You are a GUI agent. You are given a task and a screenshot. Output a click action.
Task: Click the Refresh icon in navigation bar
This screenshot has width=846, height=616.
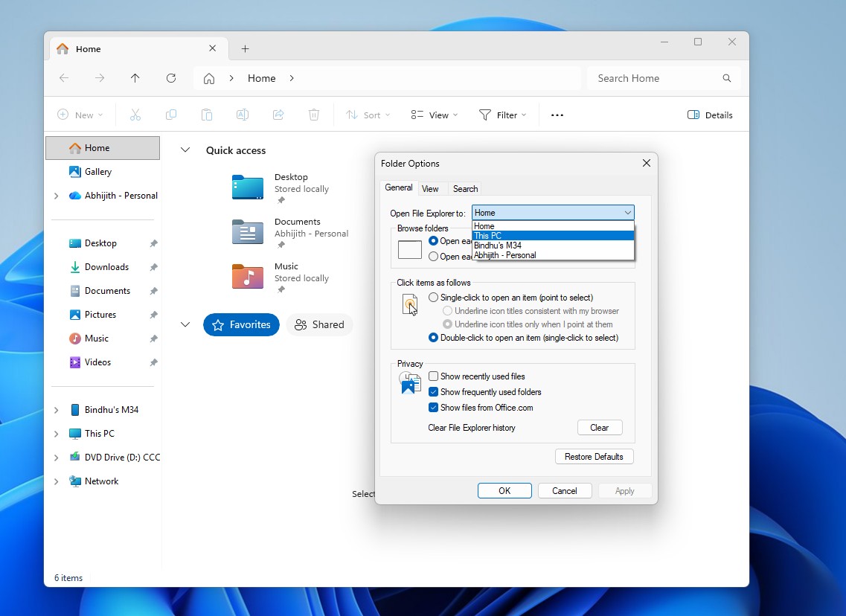pyautogui.click(x=171, y=78)
